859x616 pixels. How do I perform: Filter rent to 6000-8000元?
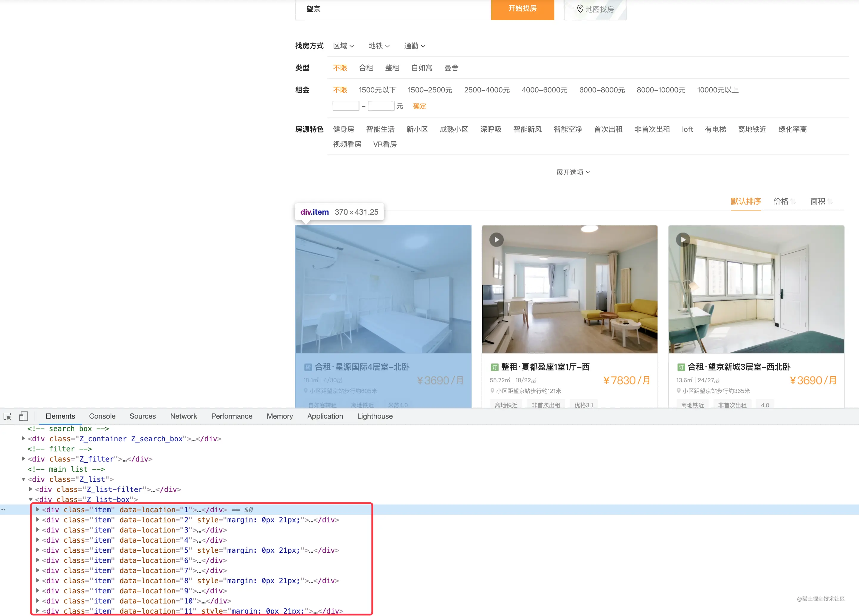point(602,90)
